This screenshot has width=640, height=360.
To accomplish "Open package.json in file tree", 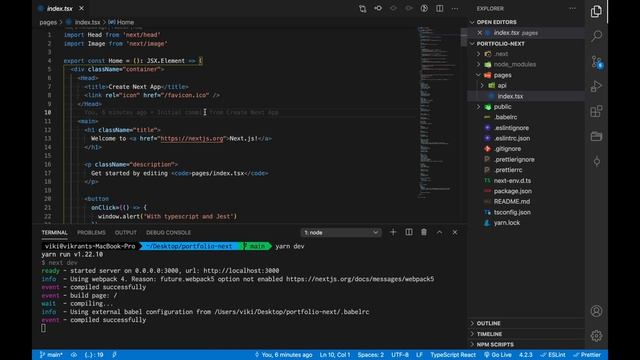I will (513, 191).
